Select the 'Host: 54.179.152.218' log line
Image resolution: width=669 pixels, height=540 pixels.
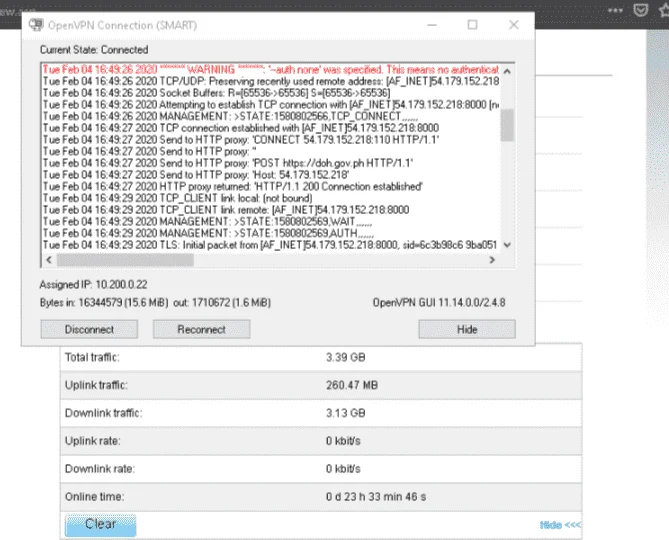(196, 175)
